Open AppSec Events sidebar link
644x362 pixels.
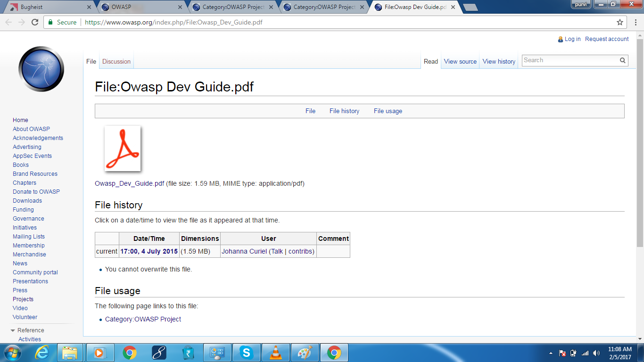point(32,156)
